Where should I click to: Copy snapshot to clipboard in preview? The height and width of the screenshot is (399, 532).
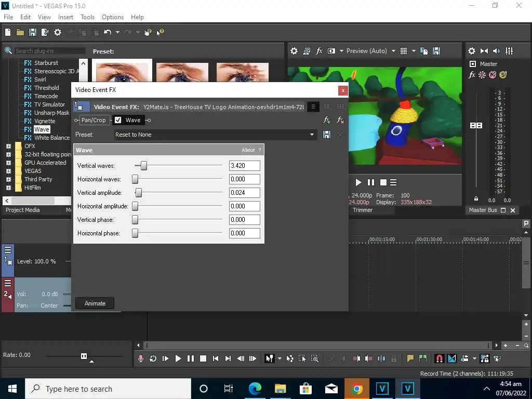424,51
